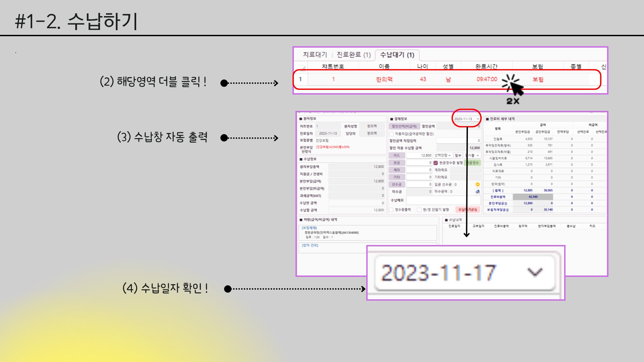Image resolution: width=644 pixels, height=362 pixels.
Task: Switch to the 진료완료 (1) tab
Action: [354, 55]
